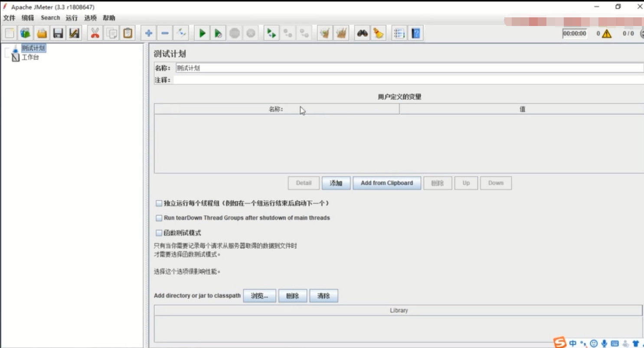This screenshot has width=644, height=348.
Task: Click the New test plan toolbar icon
Action: click(x=10, y=33)
